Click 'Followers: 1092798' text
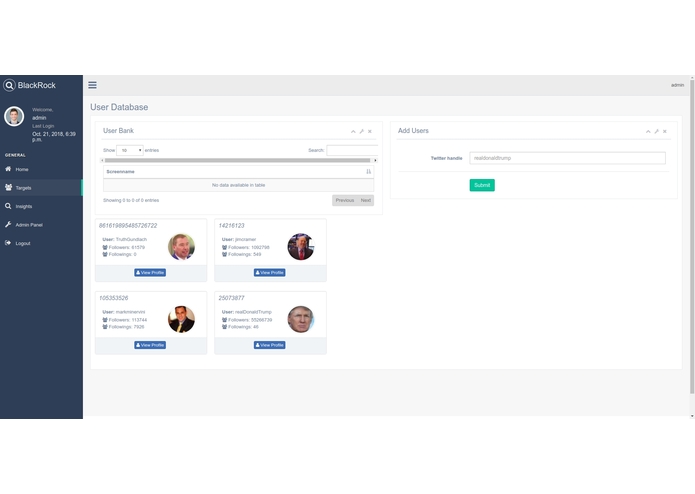 (249, 248)
